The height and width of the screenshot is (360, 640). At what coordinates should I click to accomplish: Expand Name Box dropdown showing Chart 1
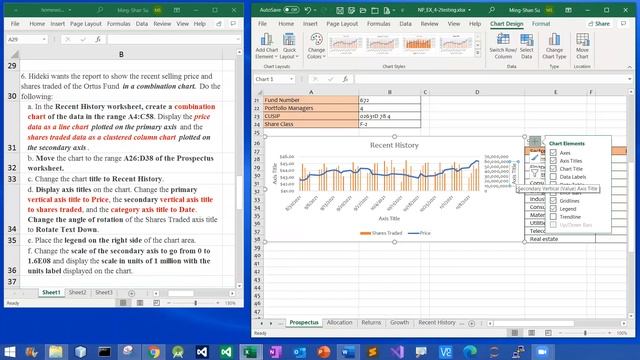[x=291, y=79]
